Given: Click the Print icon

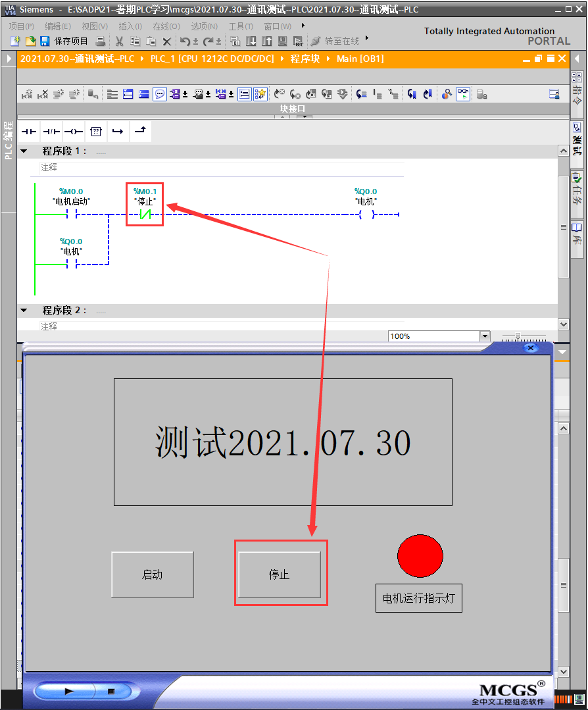Looking at the screenshot, I should (101, 41).
